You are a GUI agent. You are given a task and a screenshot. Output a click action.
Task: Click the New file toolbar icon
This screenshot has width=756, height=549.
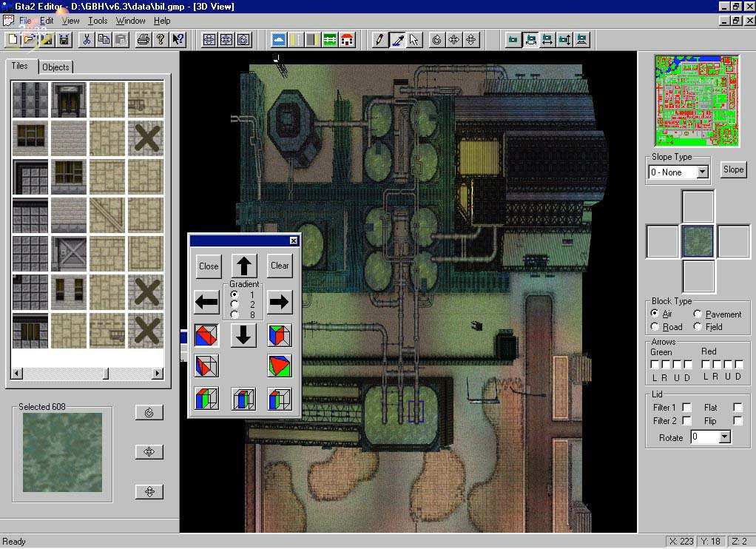click(13, 39)
